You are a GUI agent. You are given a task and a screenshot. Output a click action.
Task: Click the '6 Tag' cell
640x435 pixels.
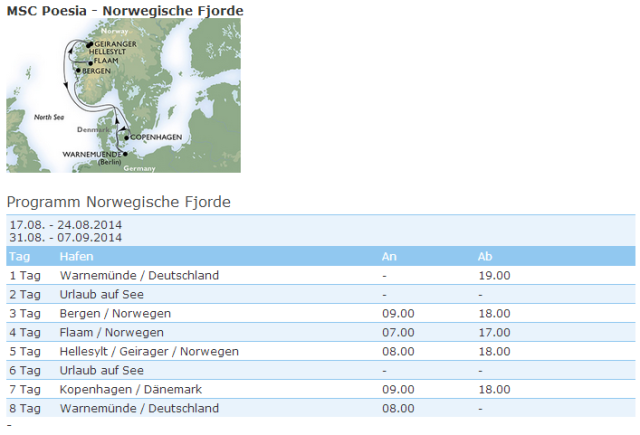(x=25, y=370)
